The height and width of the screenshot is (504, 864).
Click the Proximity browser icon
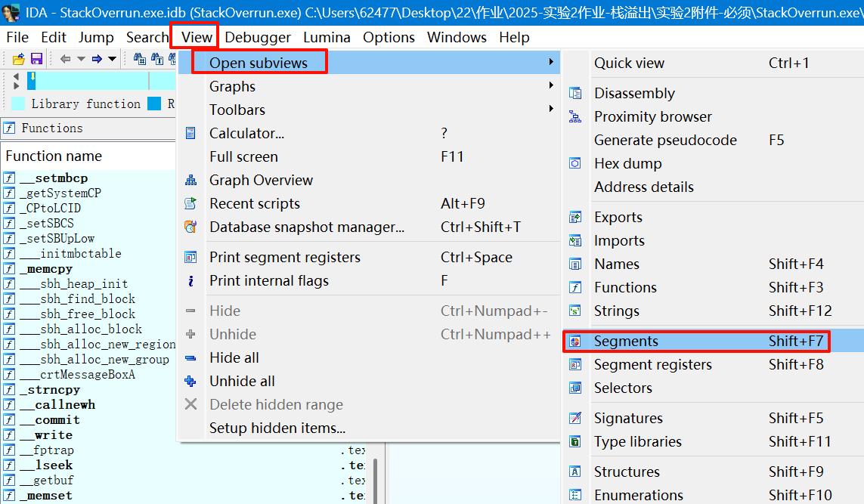pos(575,117)
